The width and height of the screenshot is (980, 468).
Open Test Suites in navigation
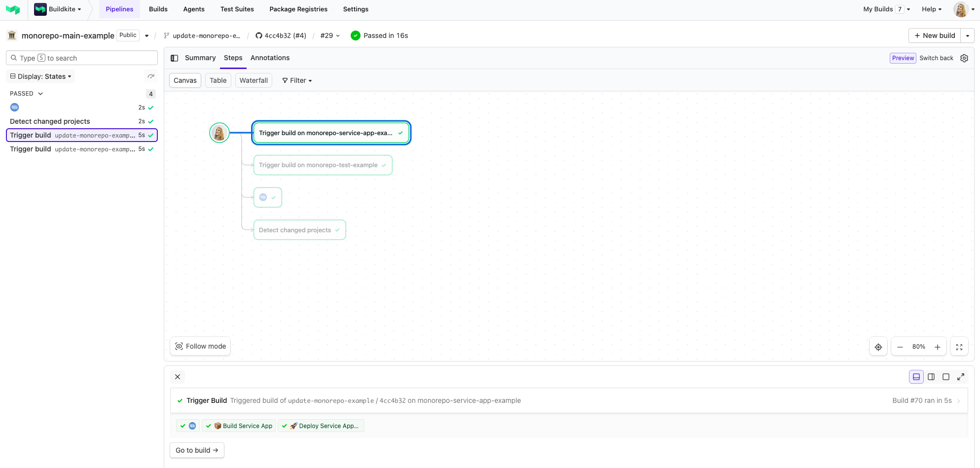click(x=237, y=9)
